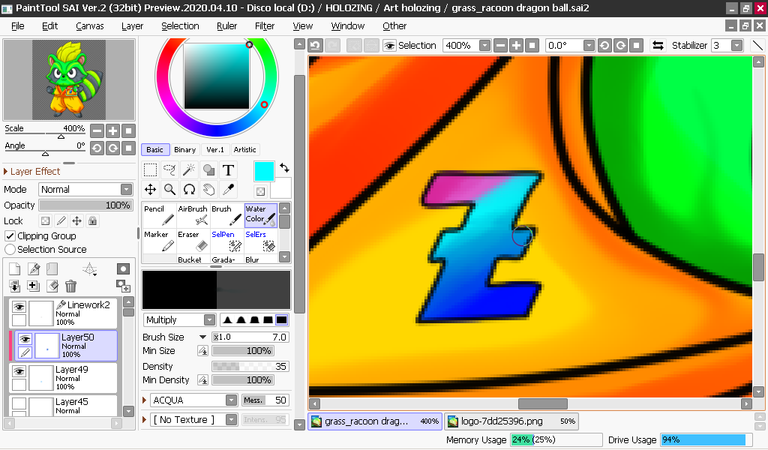Select the Magic Wand tool
Viewport: 768px width, 450px height.
pyautogui.click(x=189, y=170)
